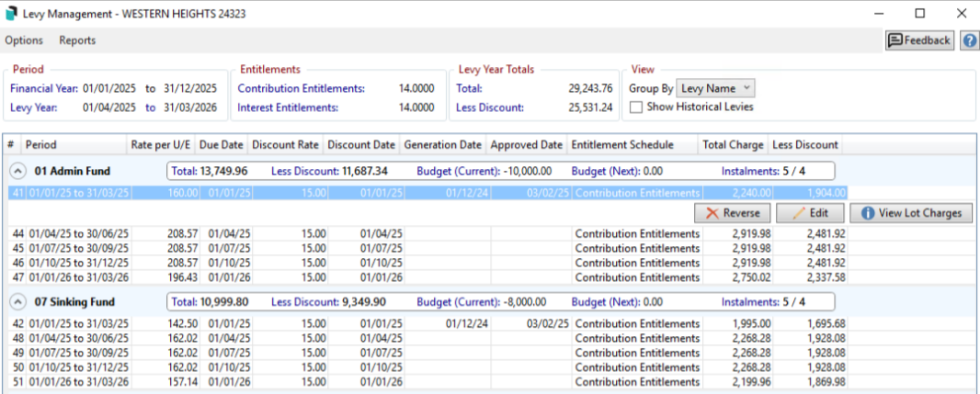This screenshot has width=980, height=394.
Task: Open the Feedback dialog
Action: point(919,40)
